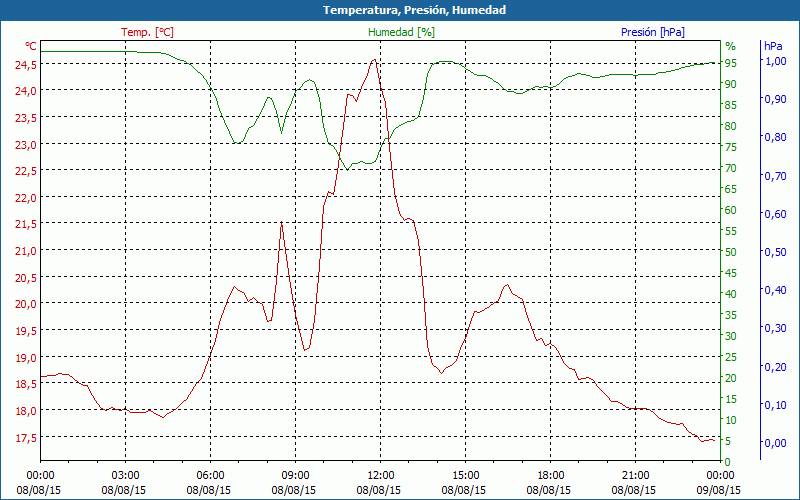
Task: Click the '24,5' temperature axis value
Action: point(26,65)
